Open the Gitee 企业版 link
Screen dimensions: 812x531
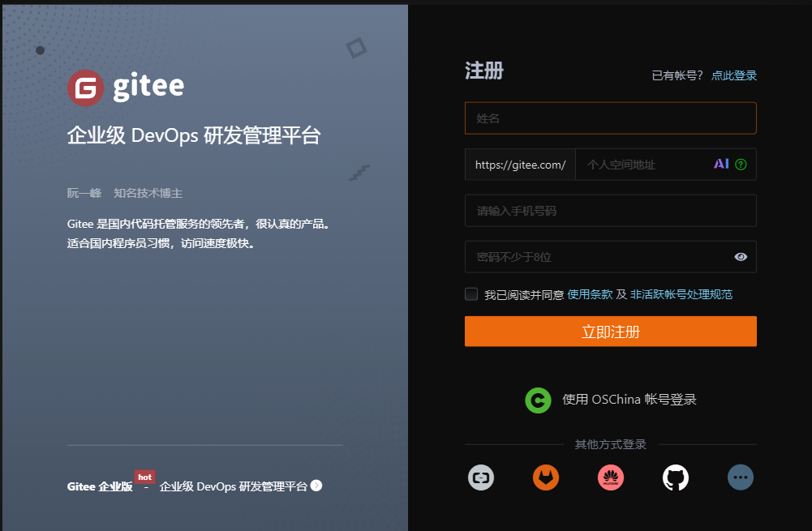100,486
